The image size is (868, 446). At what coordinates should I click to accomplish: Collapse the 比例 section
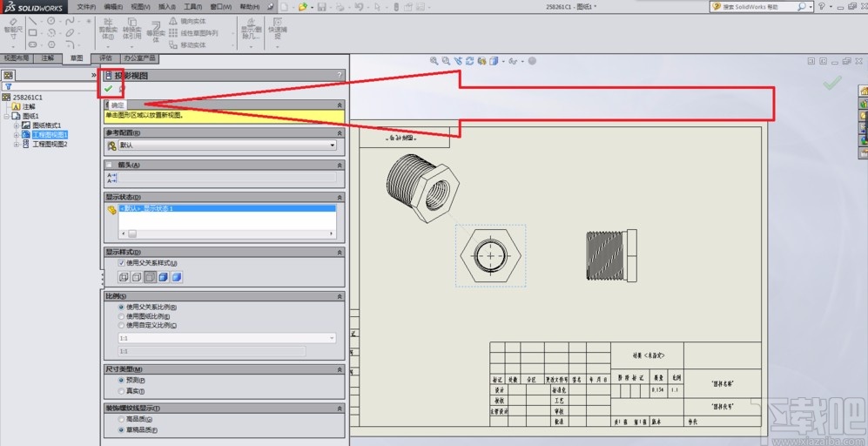tap(340, 296)
